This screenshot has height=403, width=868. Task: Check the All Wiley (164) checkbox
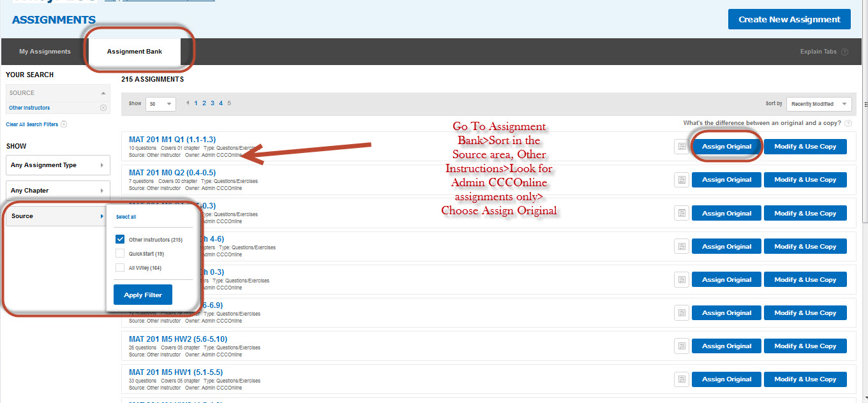pos(120,268)
